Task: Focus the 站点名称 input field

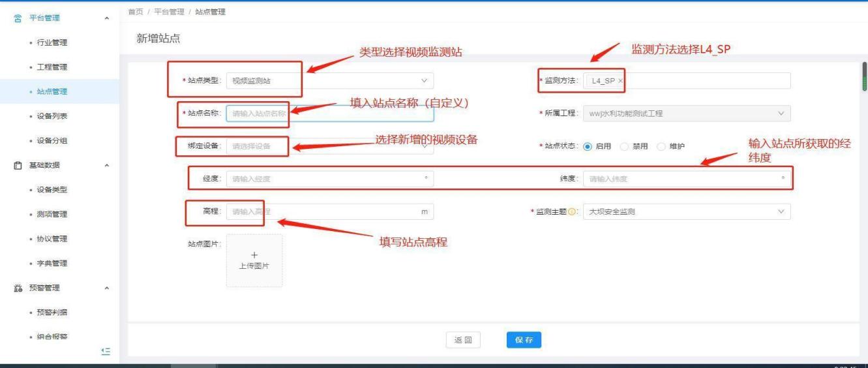Action: click(329, 114)
